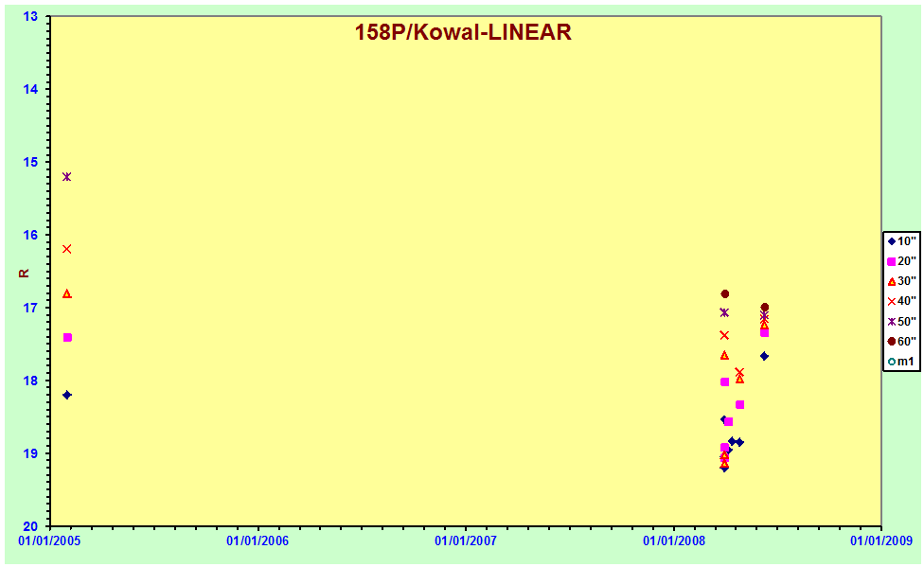Click the y-axis value 20

click(x=30, y=526)
